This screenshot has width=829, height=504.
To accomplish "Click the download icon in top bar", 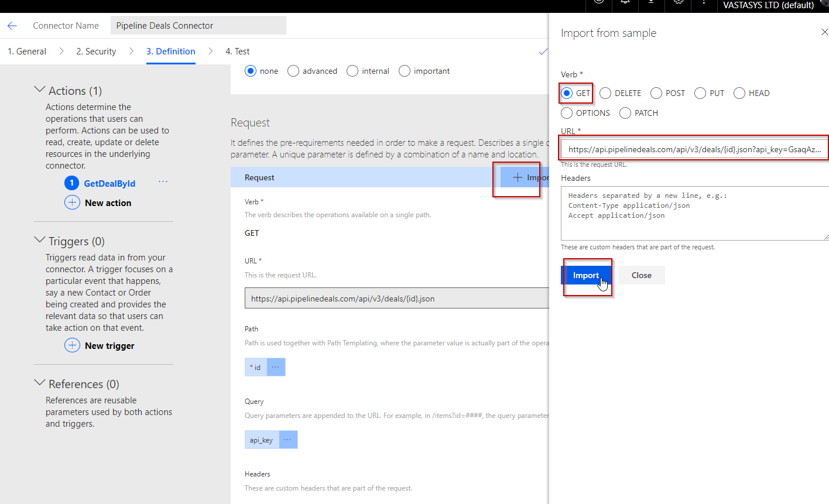I will pyautogui.click(x=651, y=2).
